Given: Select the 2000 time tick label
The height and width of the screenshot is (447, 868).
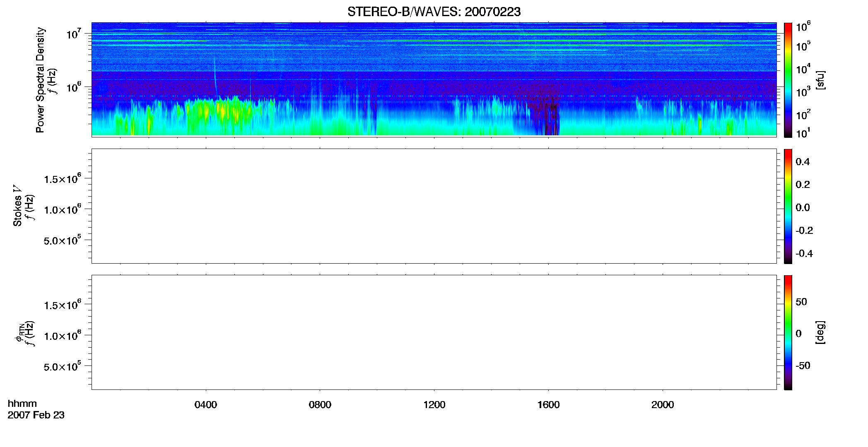Looking at the screenshot, I should point(663,405).
